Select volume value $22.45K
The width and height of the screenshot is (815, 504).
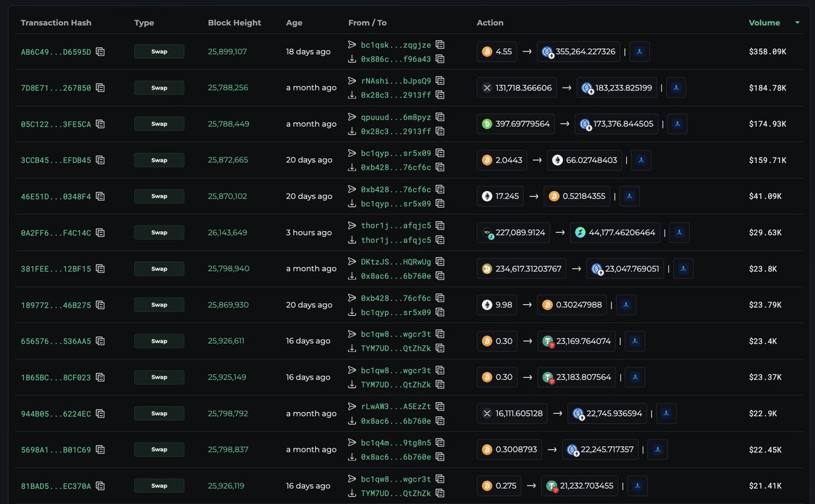765,450
